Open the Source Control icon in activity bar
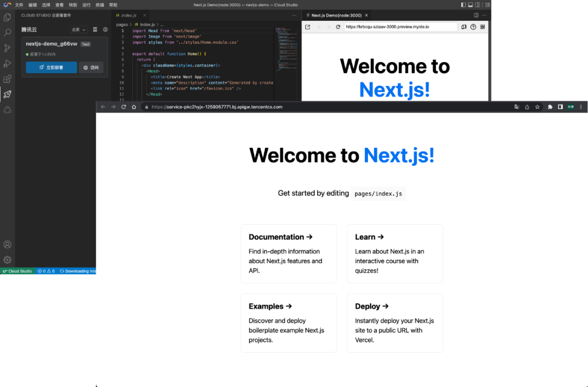The image size is (588, 387). coord(7,48)
